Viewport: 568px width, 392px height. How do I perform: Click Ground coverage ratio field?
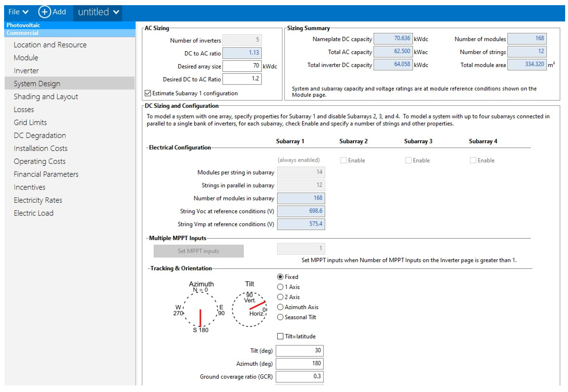tap(300, 377)
